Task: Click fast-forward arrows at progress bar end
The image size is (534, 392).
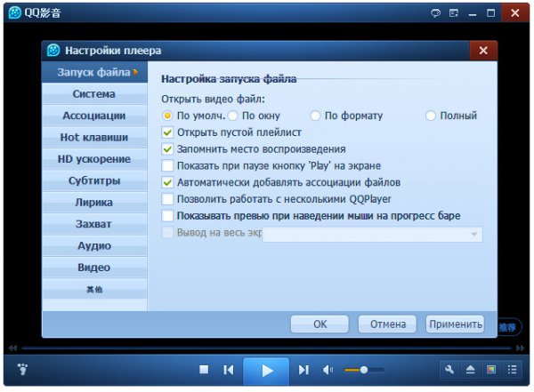Action: click(x=521, y=348)
